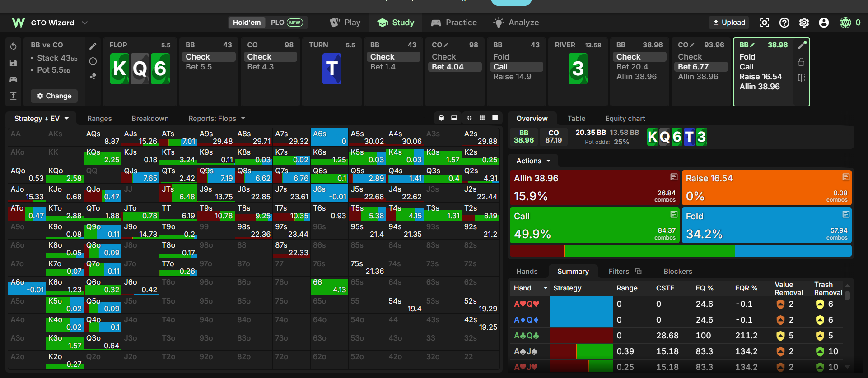Click the split compare icon in BB card
The height and width of the screenshot is (378, 868).
click(x=802, y=78)
